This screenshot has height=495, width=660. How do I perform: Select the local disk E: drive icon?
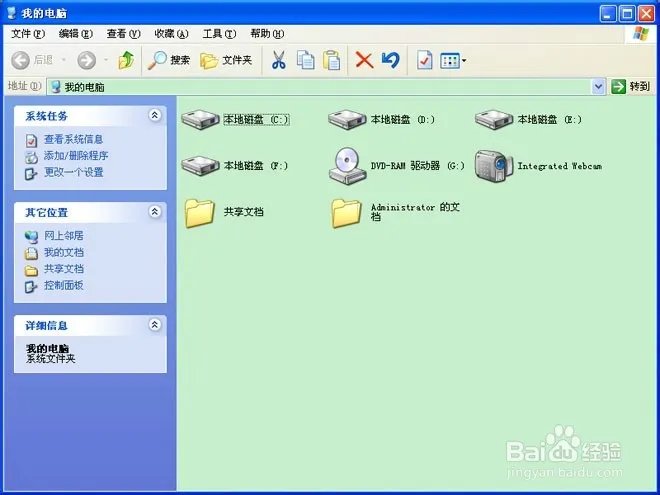coord(494,120)
